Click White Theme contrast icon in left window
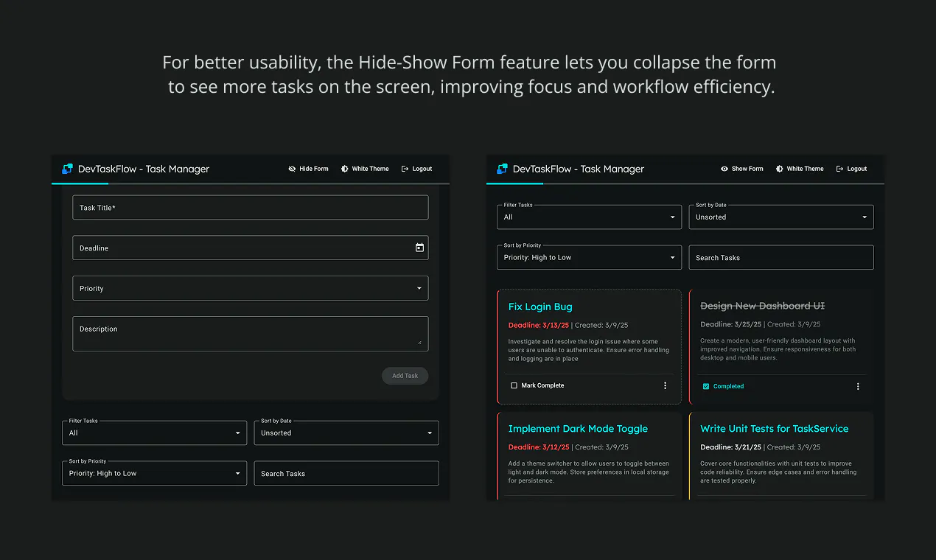Viewport: 936px width, 560px height. pos(345,169)
